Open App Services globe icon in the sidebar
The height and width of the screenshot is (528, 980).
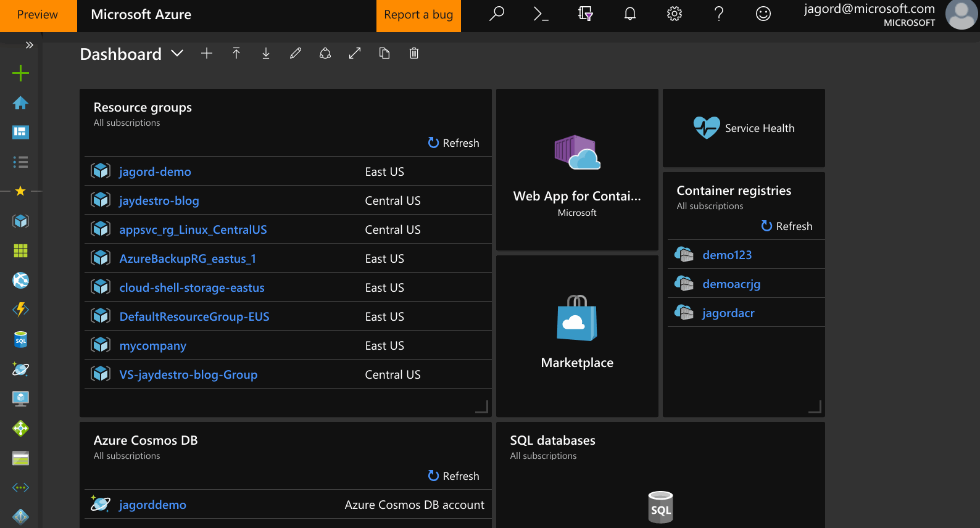click(x=20, y=280)
